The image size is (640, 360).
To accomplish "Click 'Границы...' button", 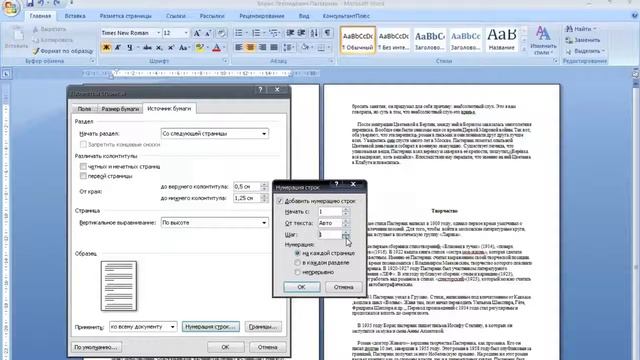I will tap(263, 327).
